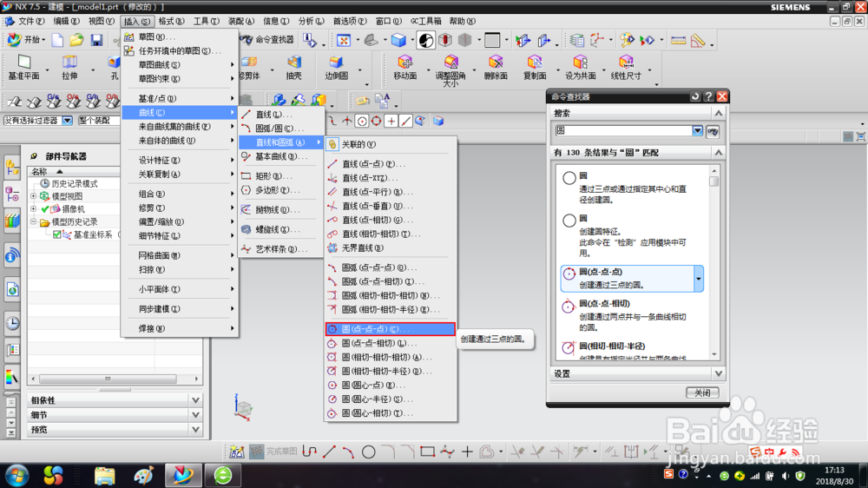Click the navigator horizontal scrollbar
The width and height of the screenshot is (868, 488).
point(115,379)
